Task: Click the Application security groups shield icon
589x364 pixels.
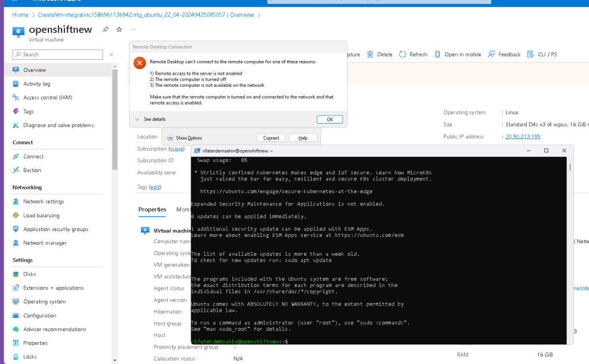Action: point(16,229)
